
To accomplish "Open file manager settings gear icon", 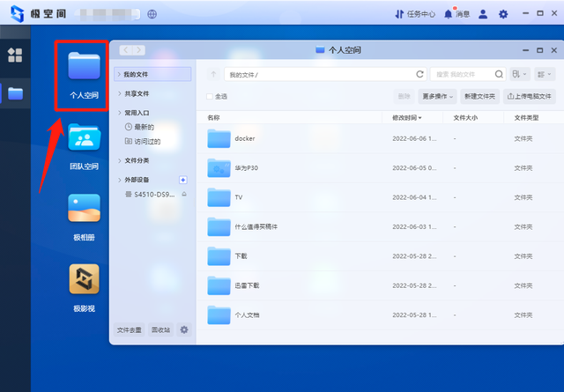I will pyautogui.click(x=184, y=329).
